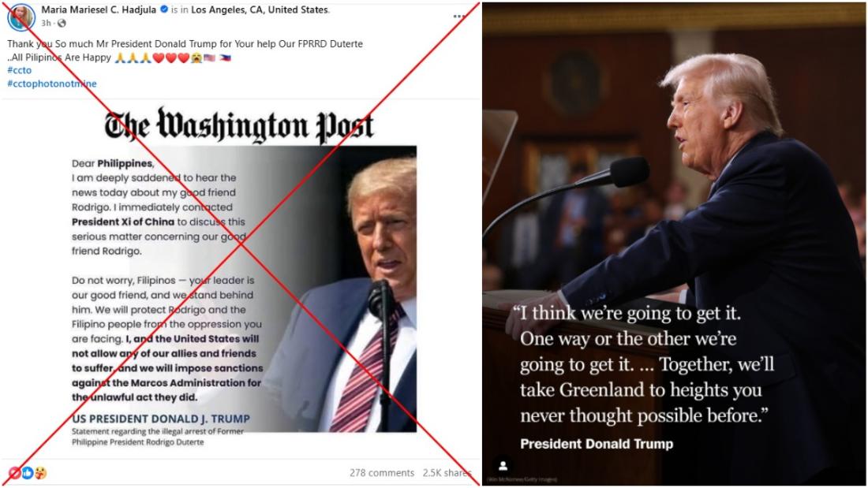Click the care emoji reaction icon
The height and width of the screenshot is (488, 868).
pos(40,473)
